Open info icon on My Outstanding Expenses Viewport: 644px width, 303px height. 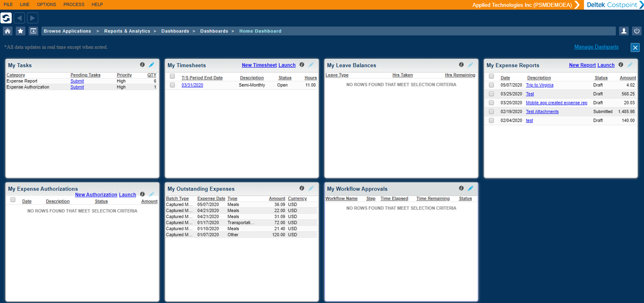pyautogui.click(x=302, y=188)
